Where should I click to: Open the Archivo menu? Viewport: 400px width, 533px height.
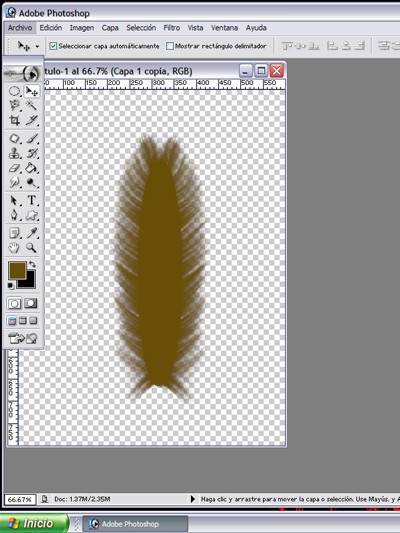pyautogui.click(x=20, y=28)
